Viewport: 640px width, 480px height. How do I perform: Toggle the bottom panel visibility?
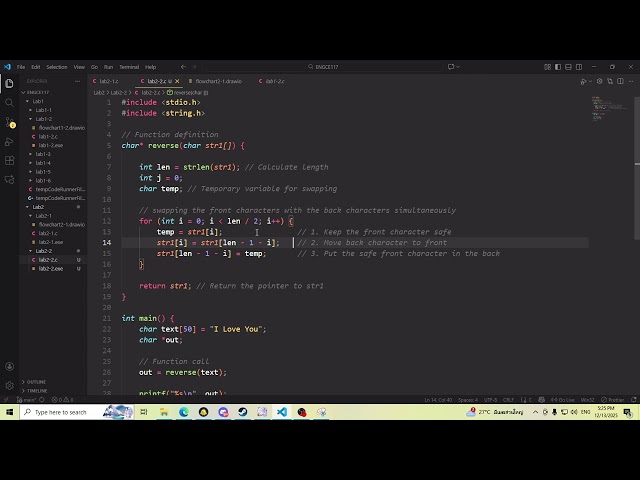tap(568, 67)
